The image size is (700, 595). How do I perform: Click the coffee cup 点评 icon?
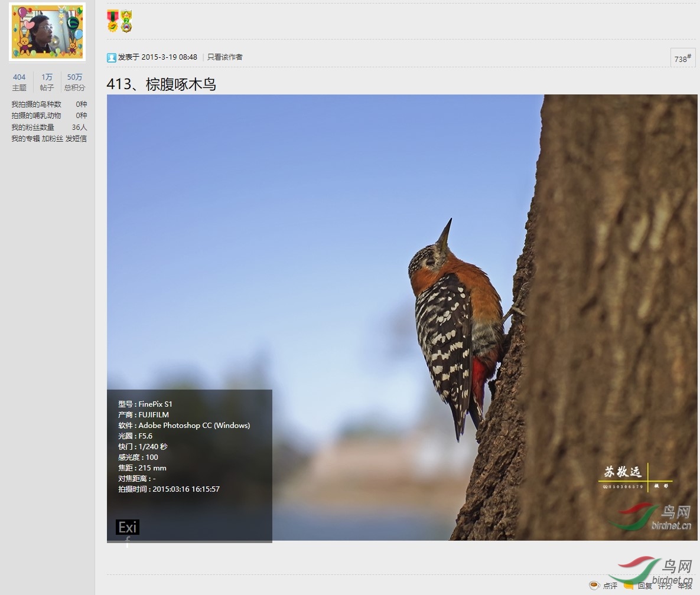[594, 586]
